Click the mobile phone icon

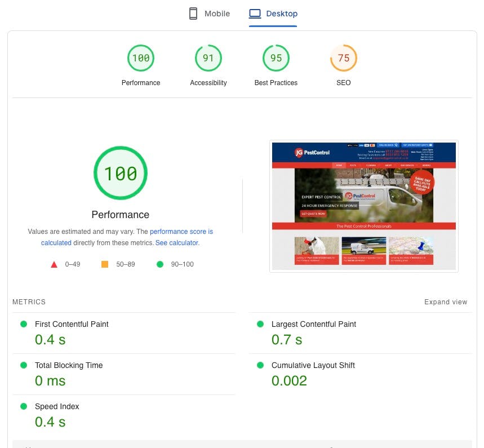(x=193, y=14)
